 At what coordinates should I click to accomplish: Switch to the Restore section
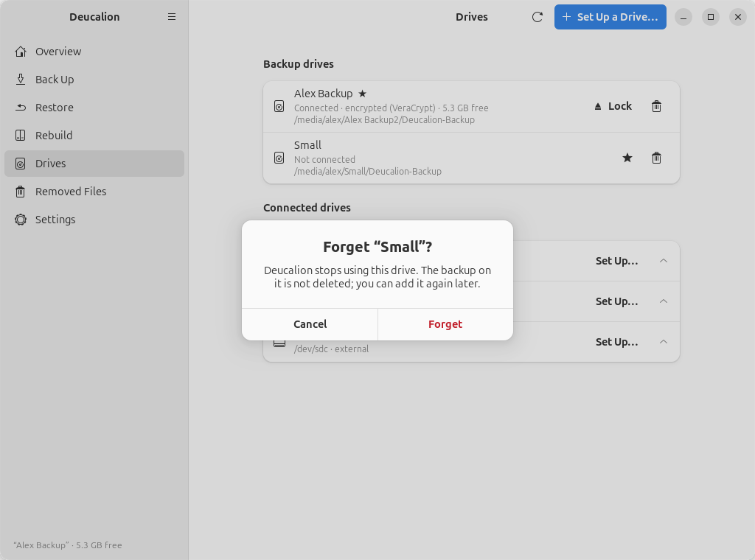(x=94, y=108)
